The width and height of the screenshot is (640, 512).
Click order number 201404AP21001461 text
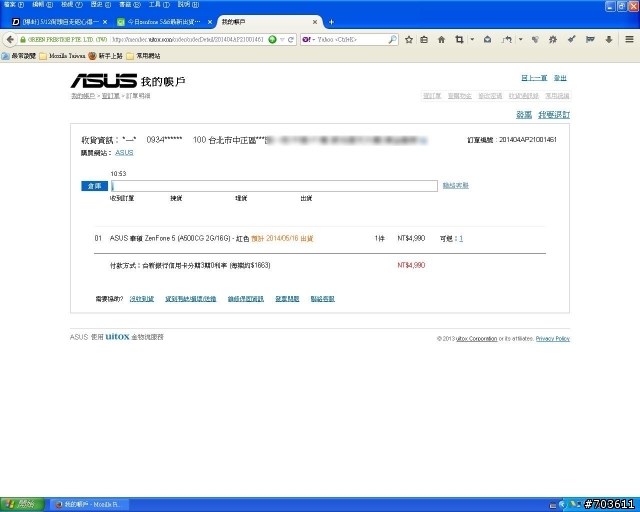coord(528,140)
